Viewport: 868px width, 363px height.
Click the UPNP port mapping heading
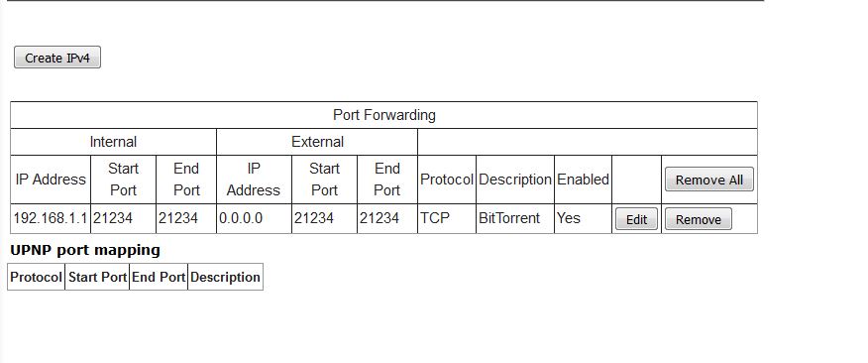tap(85, 250)
